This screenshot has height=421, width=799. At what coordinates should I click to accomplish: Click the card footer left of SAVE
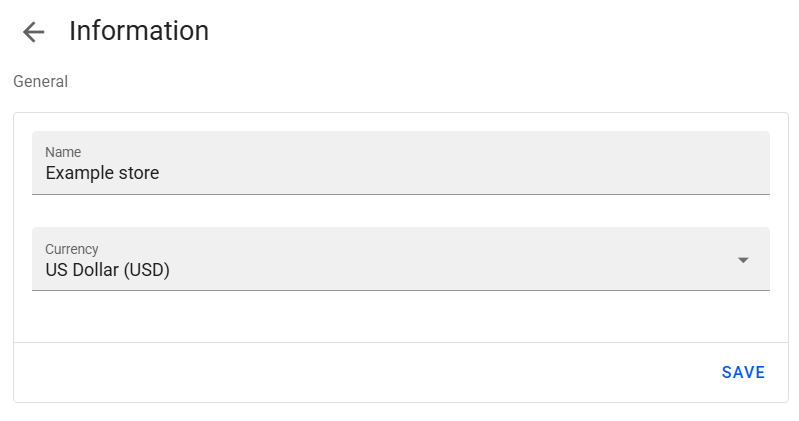[x=350, y=372]
